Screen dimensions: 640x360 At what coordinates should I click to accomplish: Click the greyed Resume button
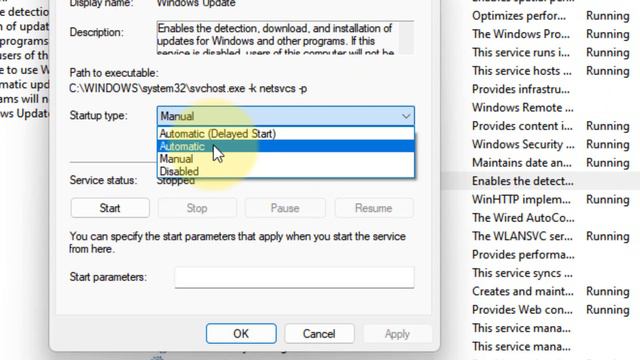pos(373,208)
